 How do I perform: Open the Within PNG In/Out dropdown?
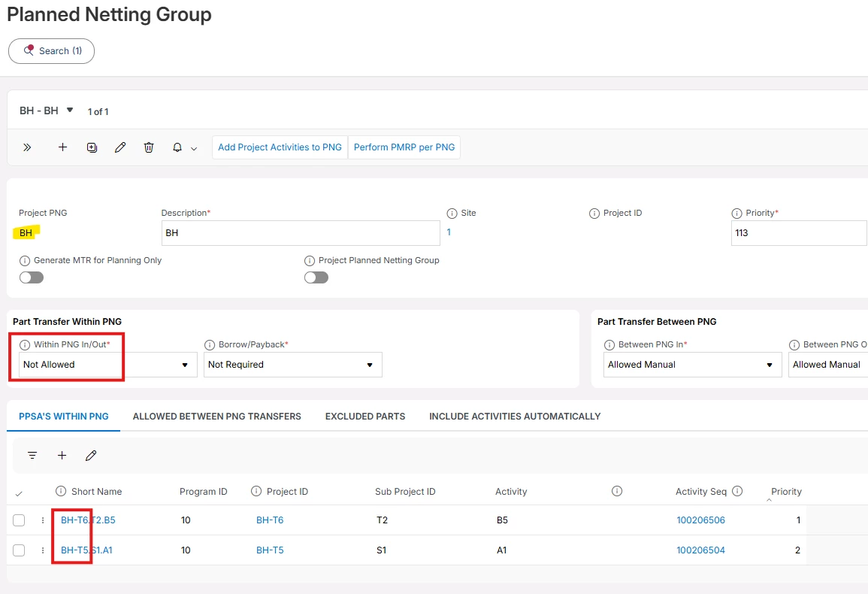[x=108, y=365]
